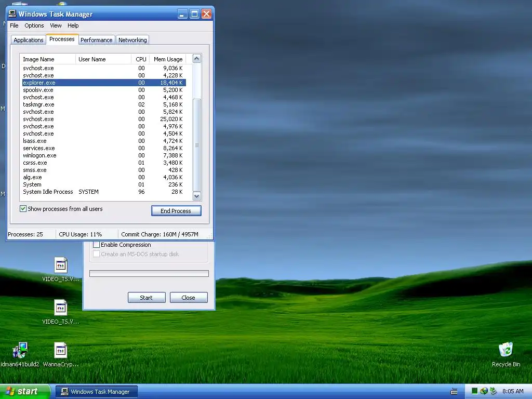
Task: Select the spoolsv.exe process row
Action: [104, 90]
